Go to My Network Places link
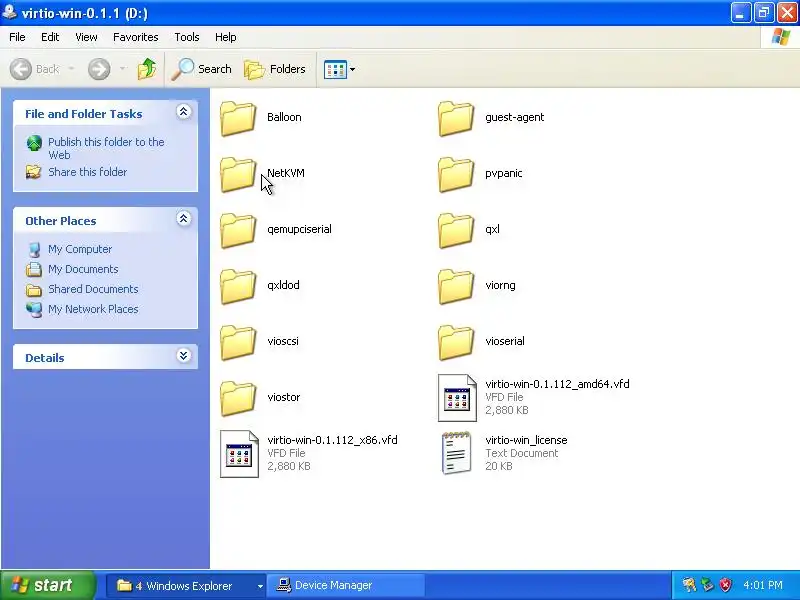The width and height of the screenshot is (800, 600). pyautogui.click(x=93, y=309)
